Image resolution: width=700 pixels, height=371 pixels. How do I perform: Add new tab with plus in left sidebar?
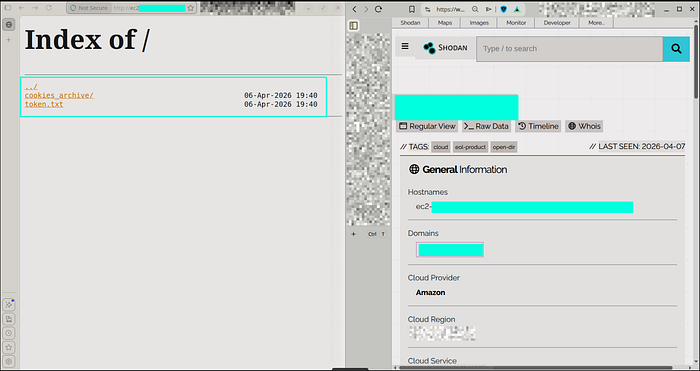(8, 40)
